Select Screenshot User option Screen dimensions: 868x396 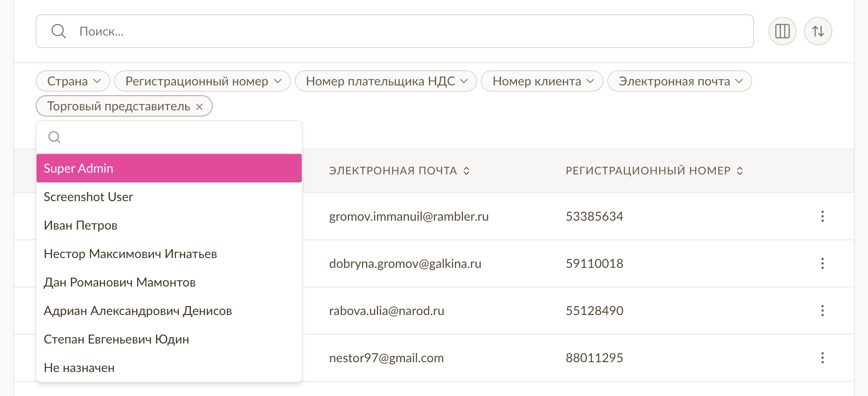(169, 197)
